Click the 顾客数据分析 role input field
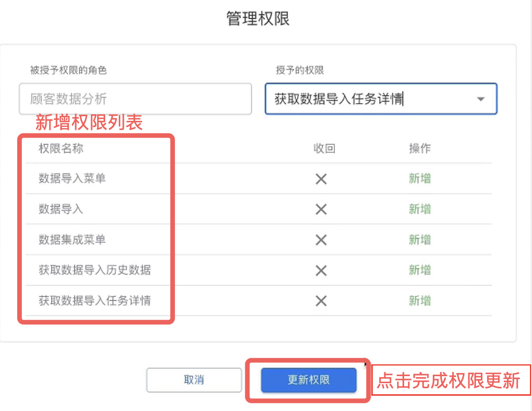The height and width of the screenshot is (411, 532). pyautogui.click(x=136, y=99)
